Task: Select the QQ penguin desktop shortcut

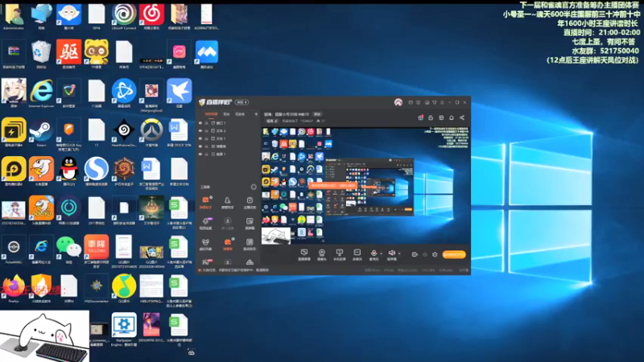Action: [x=68, y=171]
